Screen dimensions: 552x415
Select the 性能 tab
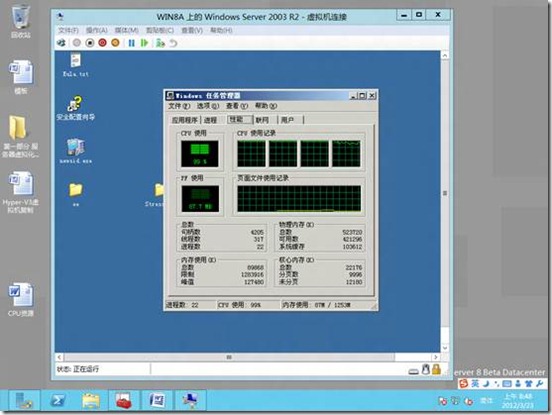(x=239, y=119)
